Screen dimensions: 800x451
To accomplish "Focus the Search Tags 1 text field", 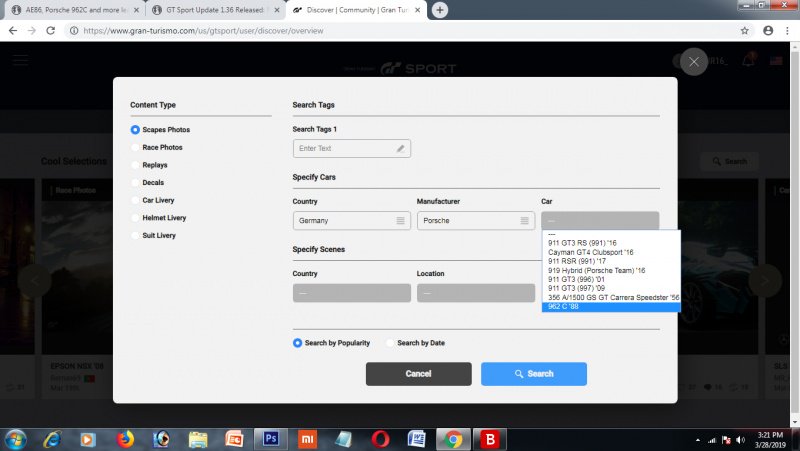I will click(x=352, y=148).
